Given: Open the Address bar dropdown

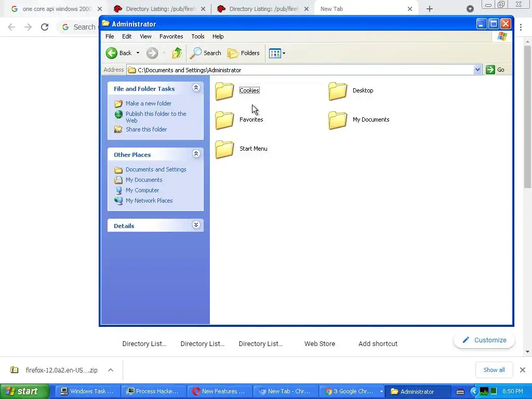Looking at the screenshot, I should pyautogui.click(x=477, y=70).
